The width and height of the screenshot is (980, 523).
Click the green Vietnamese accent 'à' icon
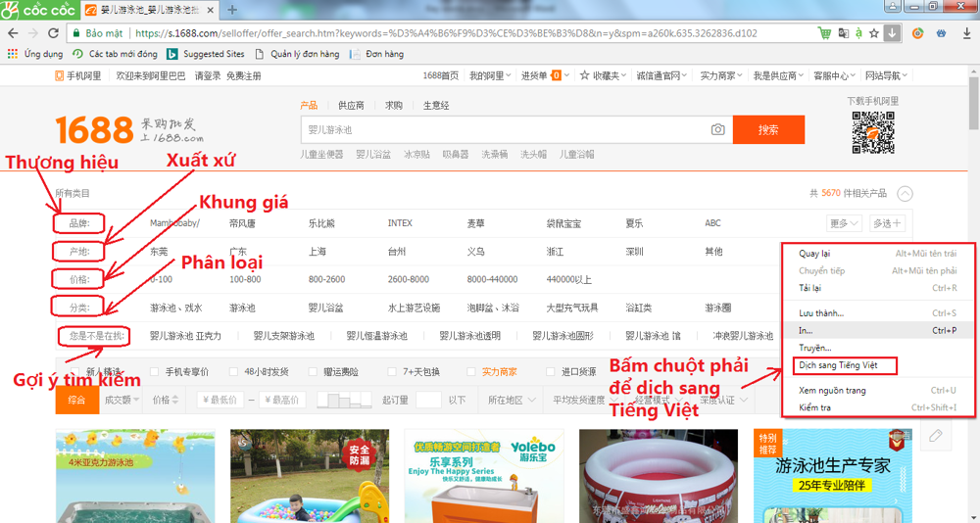click(859, 33)
